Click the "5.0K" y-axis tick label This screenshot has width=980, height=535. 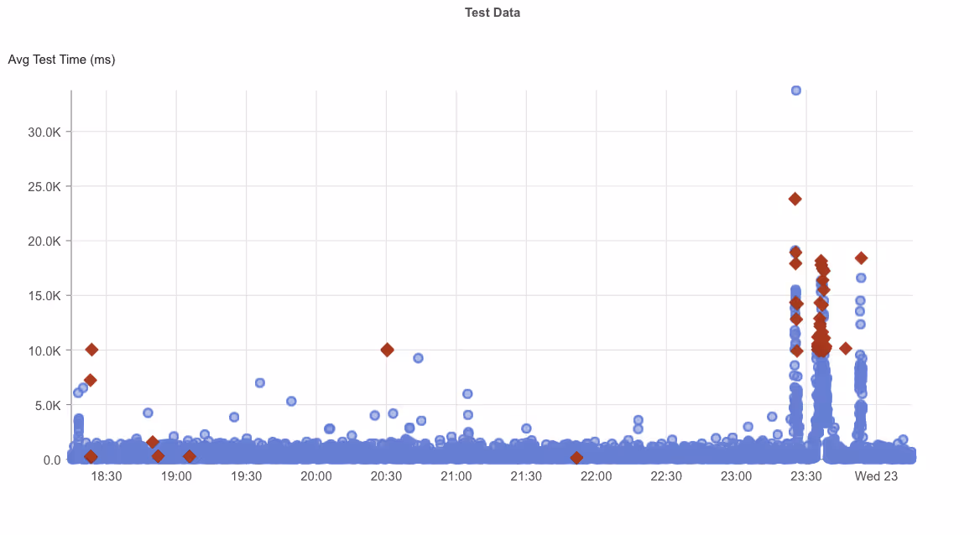pos(48,406)
